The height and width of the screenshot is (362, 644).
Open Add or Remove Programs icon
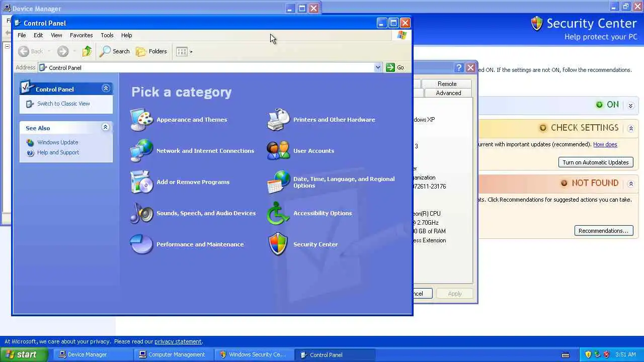point(141,182)
